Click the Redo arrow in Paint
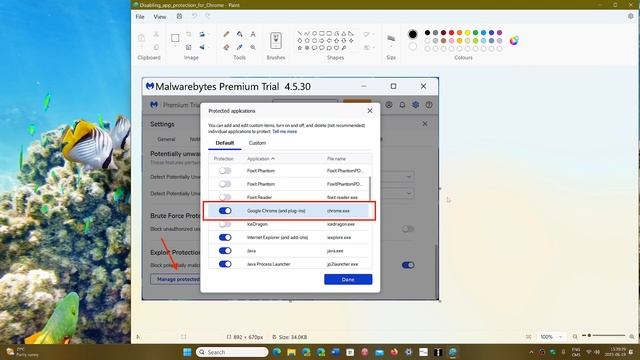The height and width of the screenshot is (360, 640). pyautogui.click(x=208, y=16)
